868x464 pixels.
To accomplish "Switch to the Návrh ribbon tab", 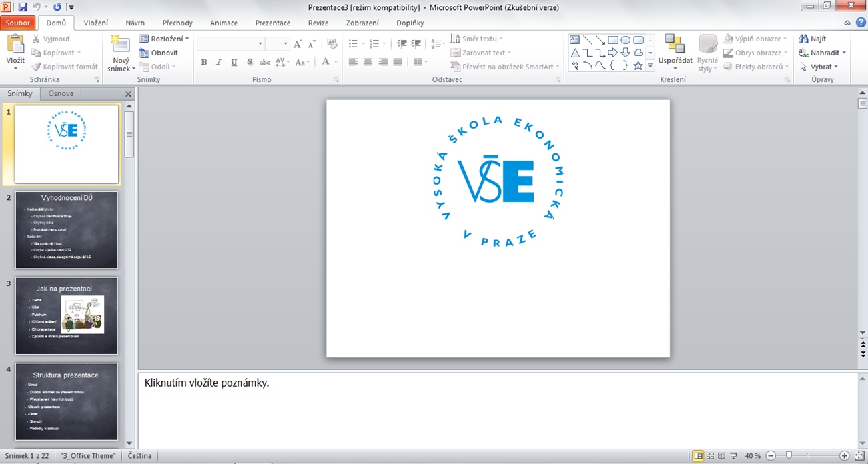I will [135, 23].
